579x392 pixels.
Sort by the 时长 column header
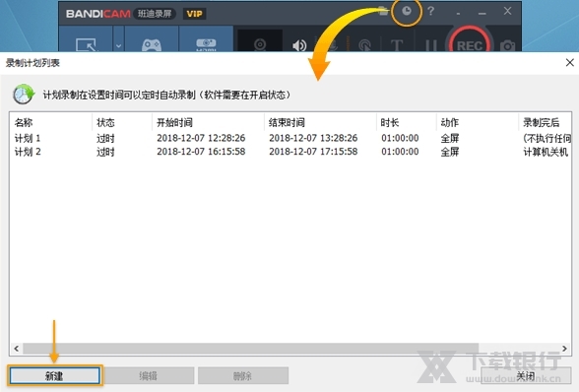tap(406, 122)
